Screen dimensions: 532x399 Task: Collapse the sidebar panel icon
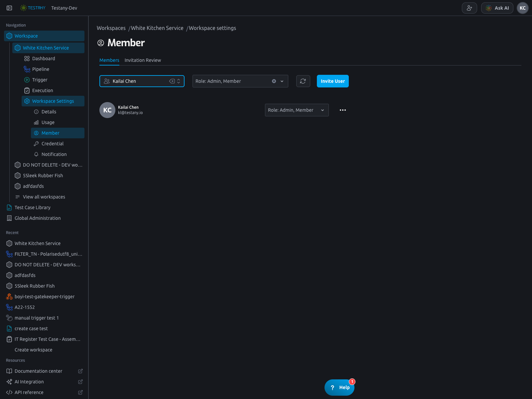[x=9, y=8]
